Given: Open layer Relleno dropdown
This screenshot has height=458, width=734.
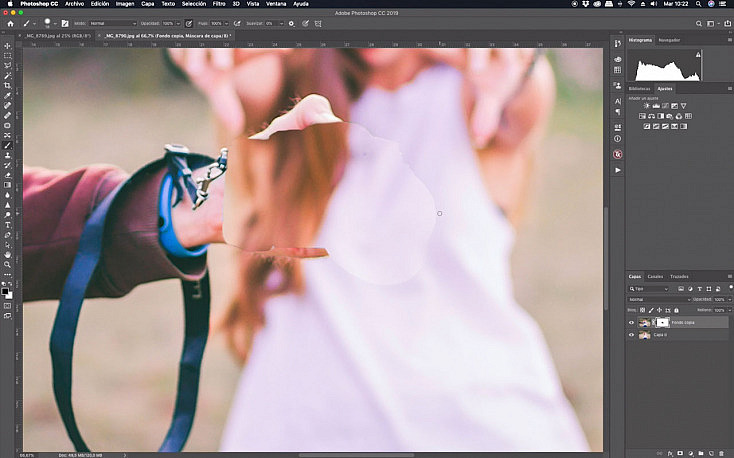Looking at the screenshot, I should pos(729,310).
